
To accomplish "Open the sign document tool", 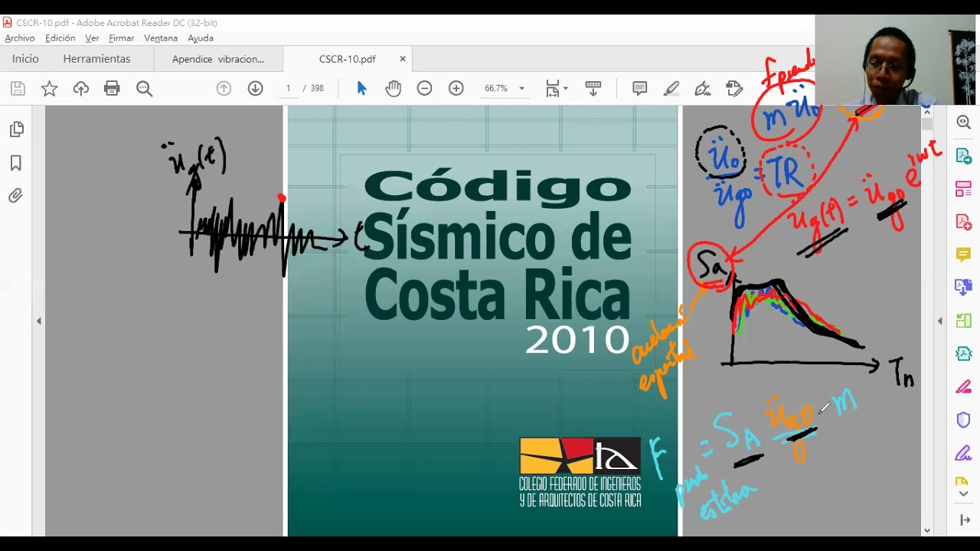I will pyautogui.click(x=703, y=89).
